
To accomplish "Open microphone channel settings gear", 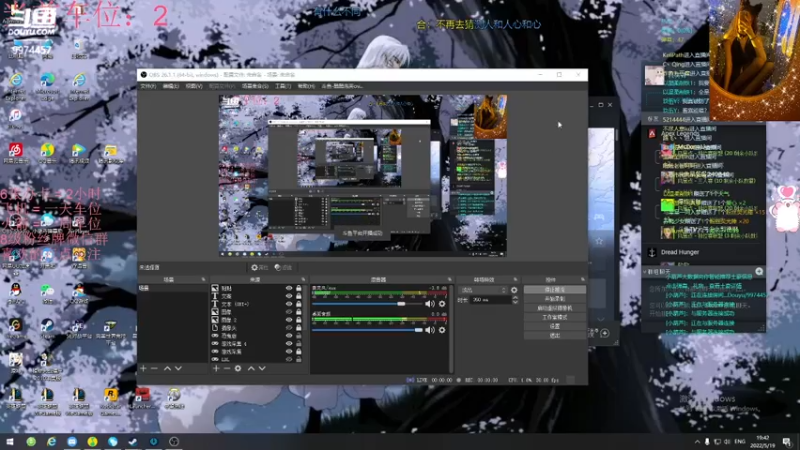I will pos(442,304).
